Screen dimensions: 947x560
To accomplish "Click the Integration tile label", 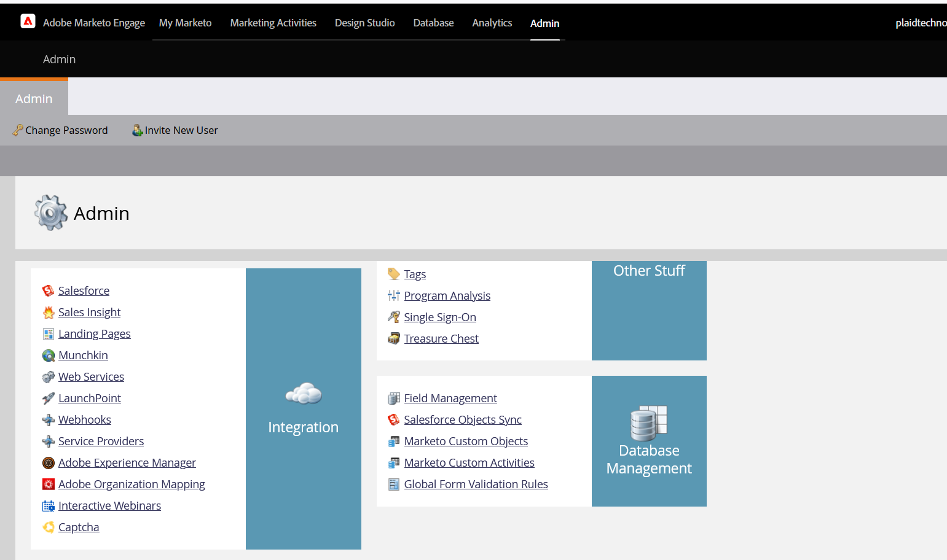I will [303, 427].
